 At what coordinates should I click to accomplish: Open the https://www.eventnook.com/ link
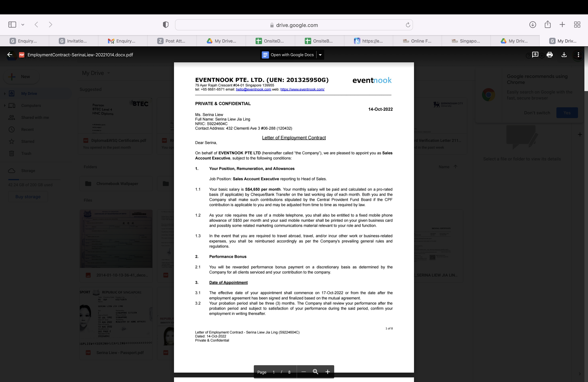(x=302, y=89)
